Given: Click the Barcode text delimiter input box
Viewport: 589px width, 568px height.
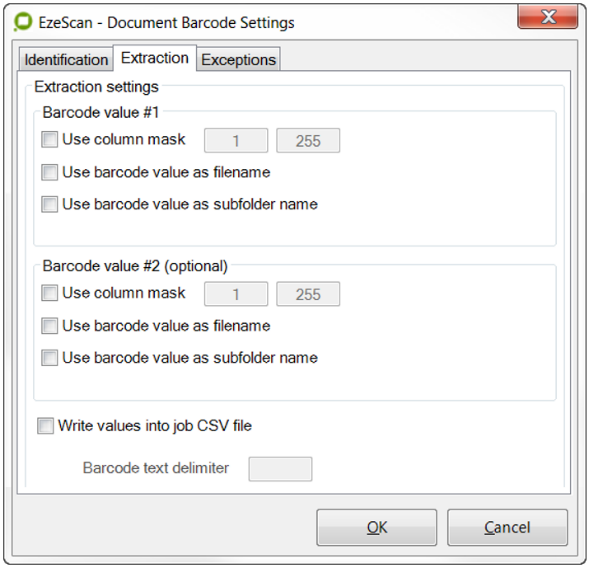Looking at the screenshot, I should coord(280,469).
